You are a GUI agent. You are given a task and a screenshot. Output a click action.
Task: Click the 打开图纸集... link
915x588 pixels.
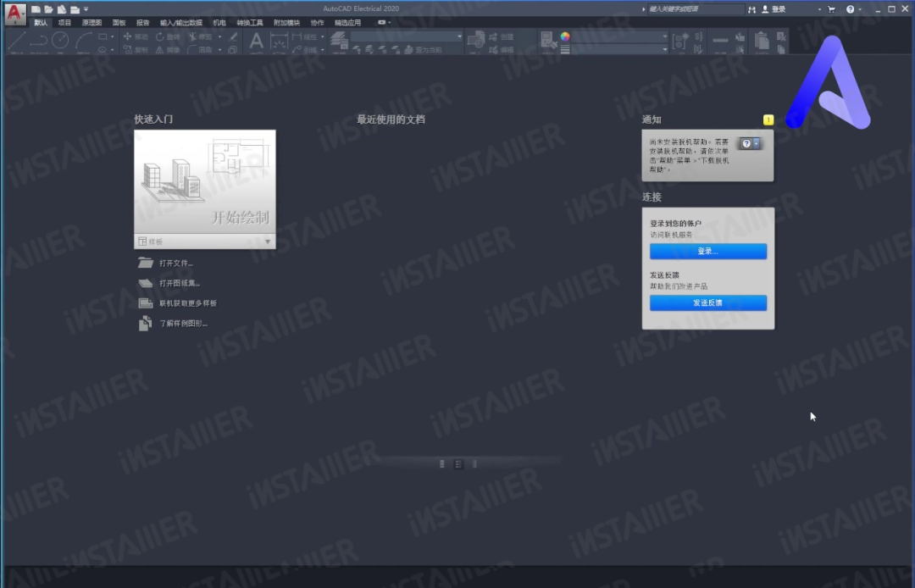180,283
